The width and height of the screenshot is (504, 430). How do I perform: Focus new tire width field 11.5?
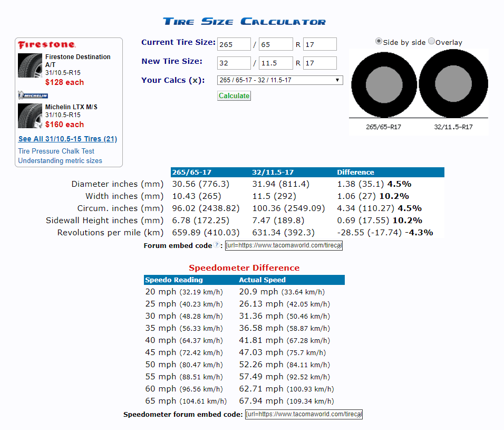point(276,63)
